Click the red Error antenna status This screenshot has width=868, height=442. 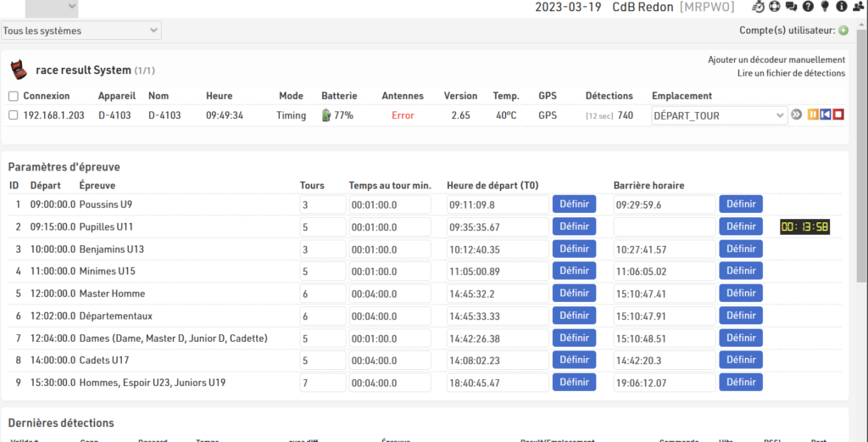coord(403,115)
